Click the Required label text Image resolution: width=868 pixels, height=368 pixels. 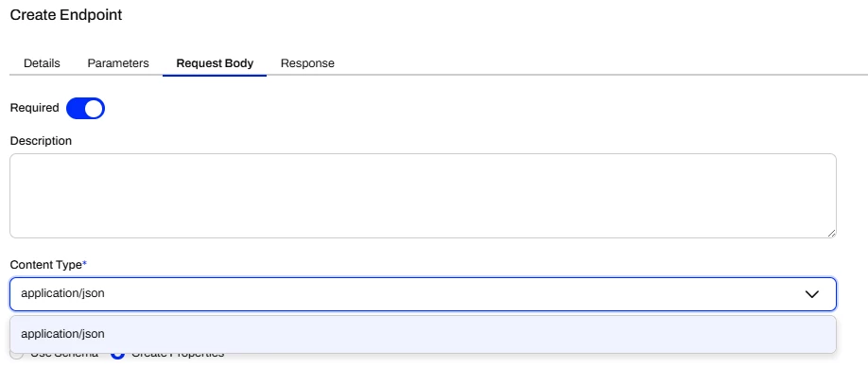(x=34, y=108)
